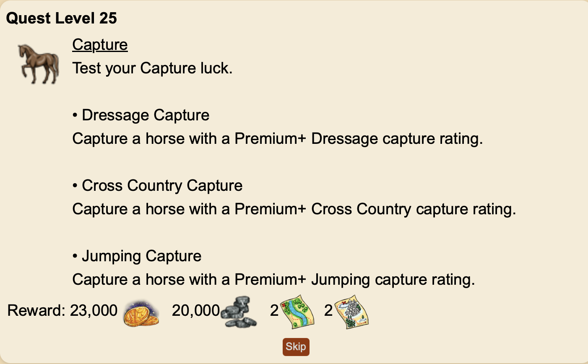Viewport: 588px width, 364px height.
Task: Click the Premium+ Dressage capture rating description
Action: pos(277,138)
